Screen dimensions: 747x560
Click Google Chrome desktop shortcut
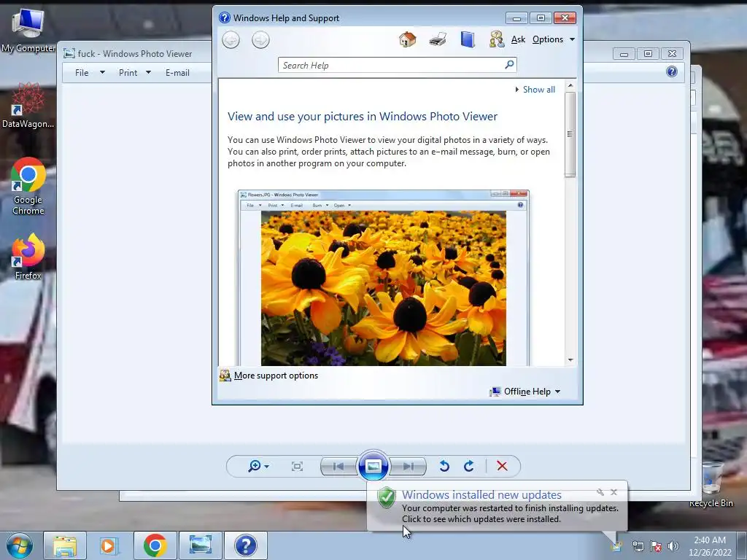click(28, 186)
